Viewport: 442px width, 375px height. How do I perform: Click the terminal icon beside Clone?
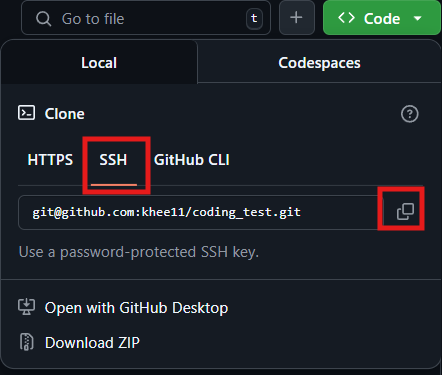[x=26, y=113]
